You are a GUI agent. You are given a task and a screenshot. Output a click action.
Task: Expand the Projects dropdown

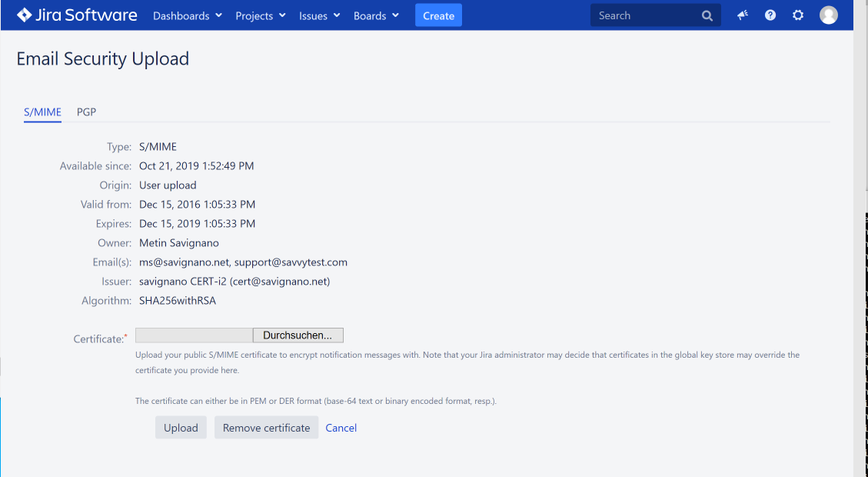(261, 15)
